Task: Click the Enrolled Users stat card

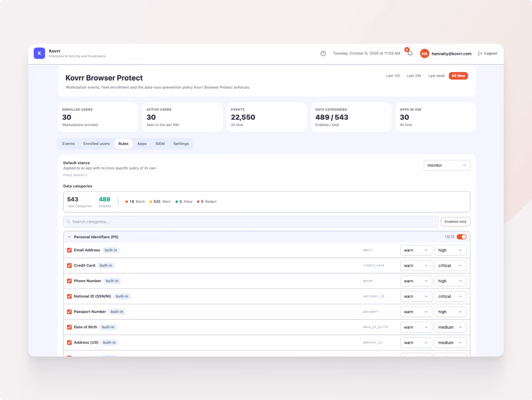Action: pos(98,117)
